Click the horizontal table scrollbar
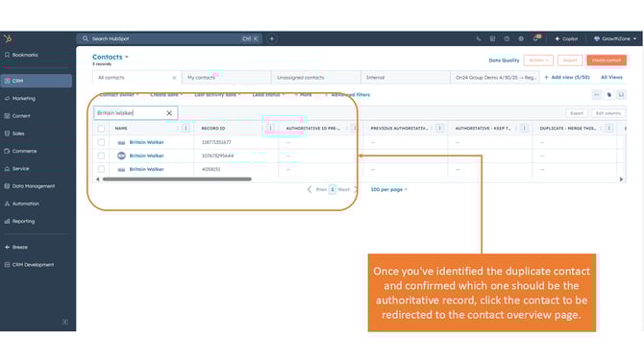644x361 pixels. pyautogui.click(x=177, y=180)
